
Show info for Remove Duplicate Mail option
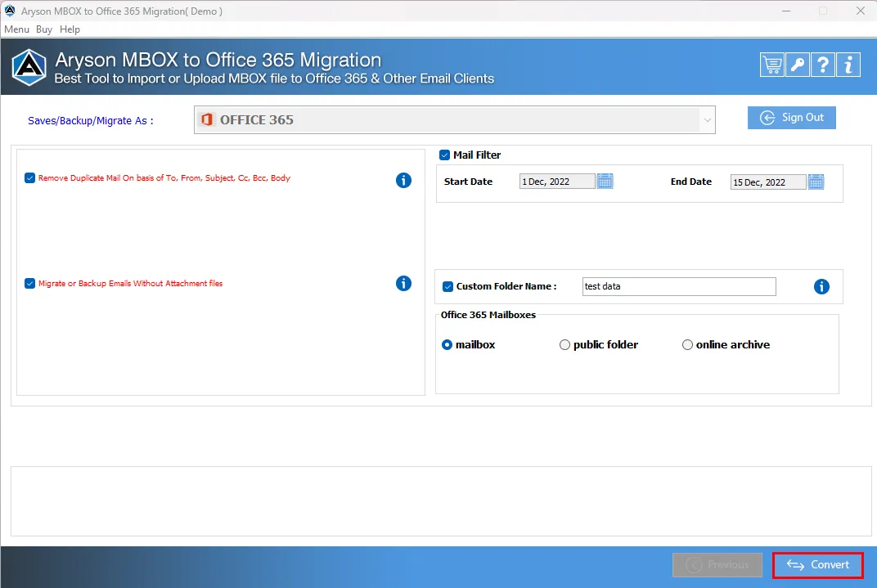[403, 180]
